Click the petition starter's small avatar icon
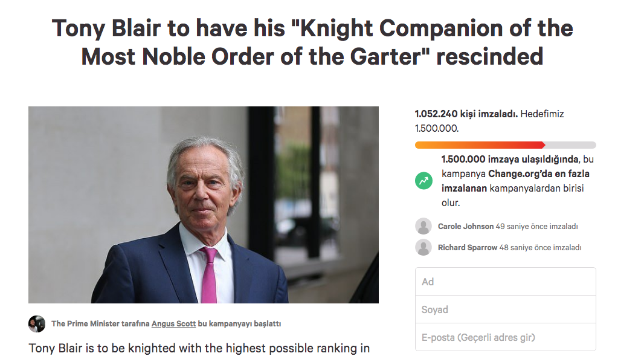 [x=37, y=324]
